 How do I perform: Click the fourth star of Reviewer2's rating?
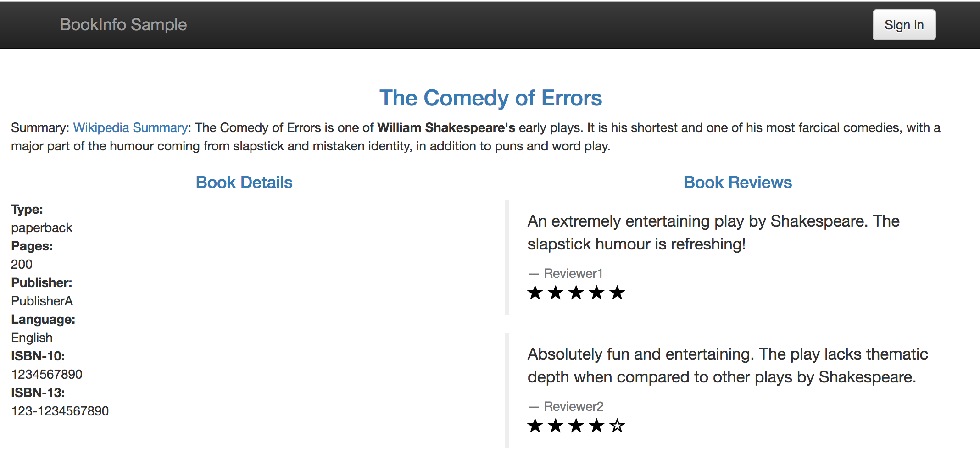[x=596, y=426]
